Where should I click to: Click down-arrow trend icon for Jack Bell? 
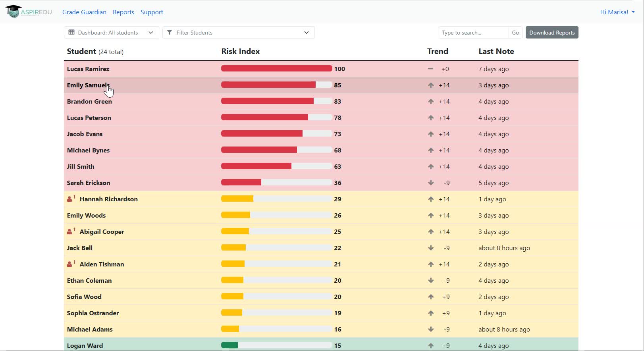(x=431, y=248)
